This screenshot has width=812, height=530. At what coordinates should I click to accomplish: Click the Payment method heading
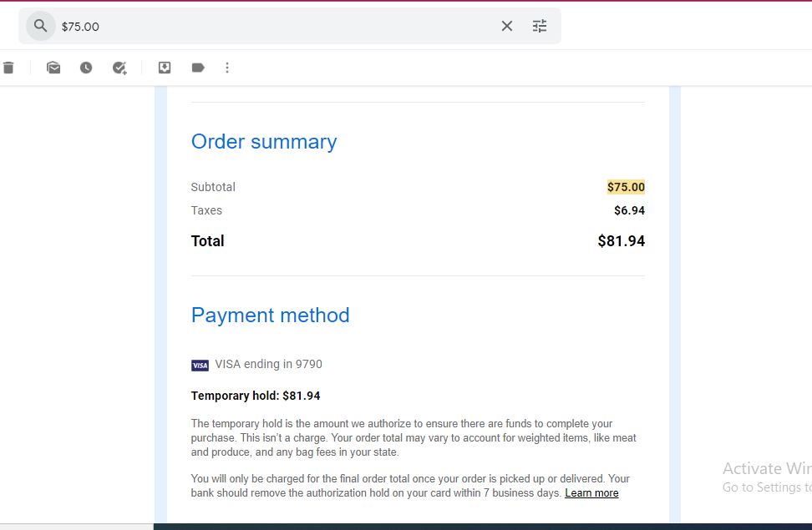pyautogui.click(x=271, y=315)
